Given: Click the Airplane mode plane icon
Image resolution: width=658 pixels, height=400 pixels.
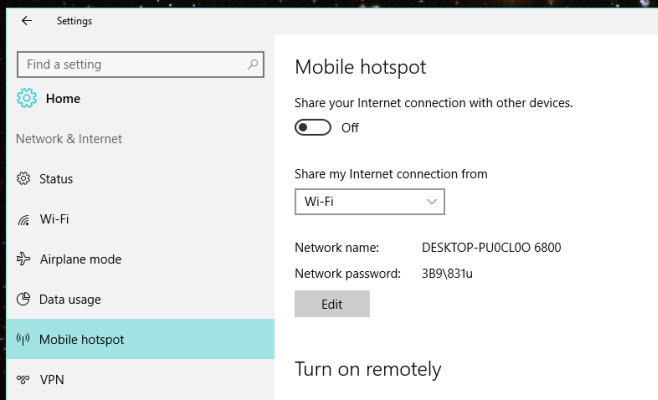Looking at the screenshot, I should 23,259.
